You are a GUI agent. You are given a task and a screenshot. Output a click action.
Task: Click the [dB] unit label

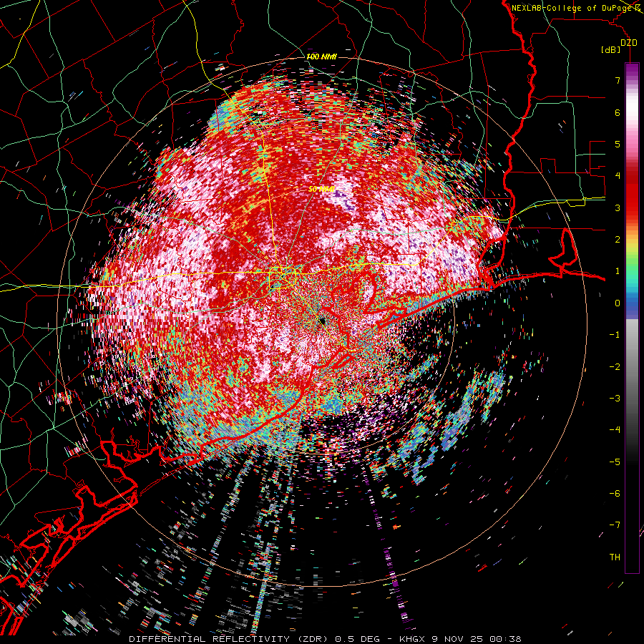(611, 49)
